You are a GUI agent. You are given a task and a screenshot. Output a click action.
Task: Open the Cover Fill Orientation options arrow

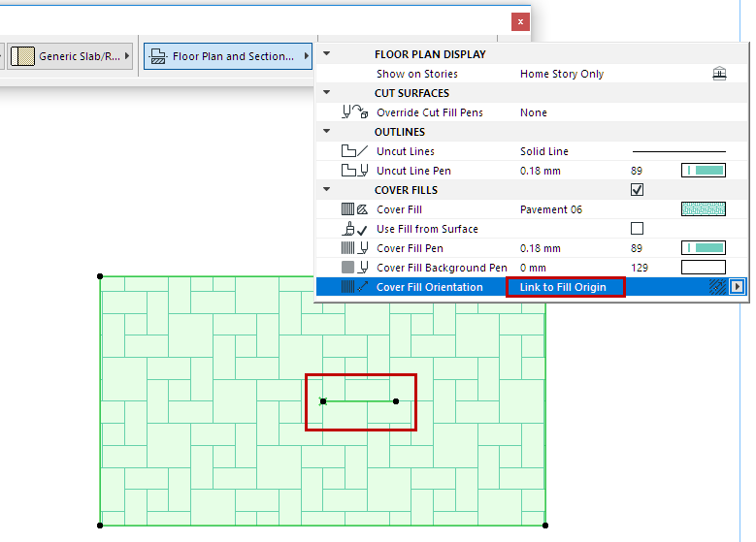pyautogui.click(x=737, y=287)
